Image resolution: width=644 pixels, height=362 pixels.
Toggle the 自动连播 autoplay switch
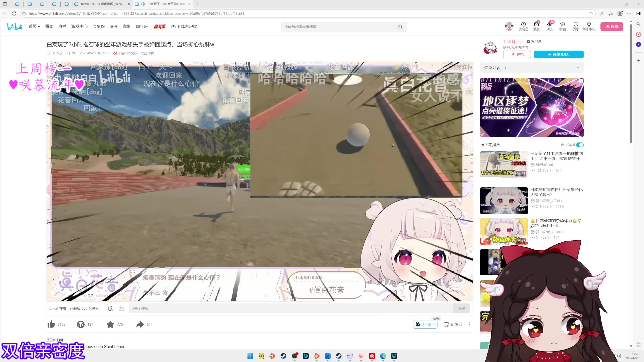coord(580,145)
